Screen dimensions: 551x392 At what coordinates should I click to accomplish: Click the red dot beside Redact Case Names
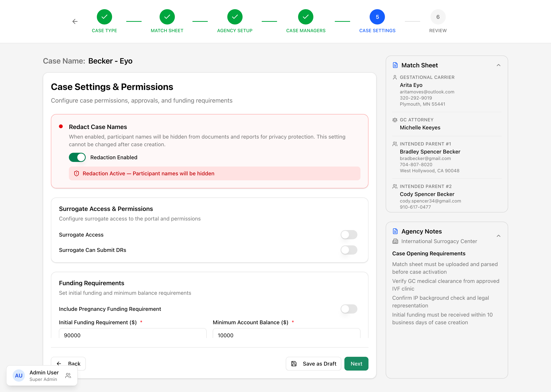(x=61, y=126)
